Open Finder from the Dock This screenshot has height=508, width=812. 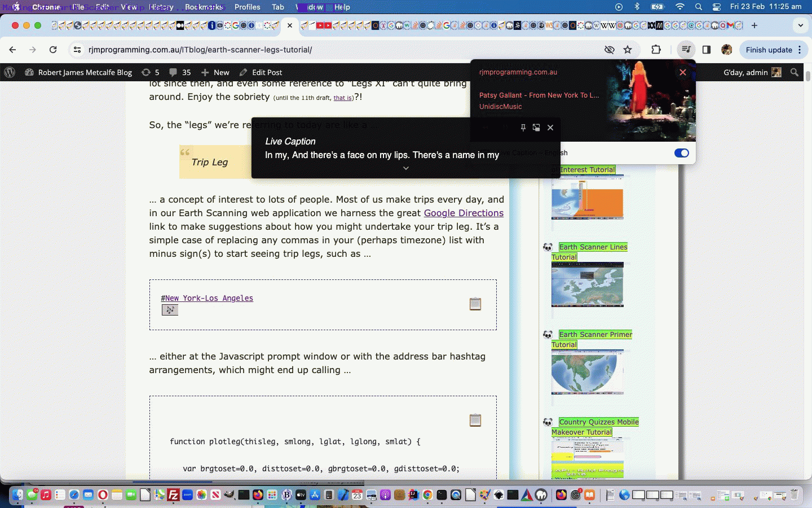tap(17, 495)
